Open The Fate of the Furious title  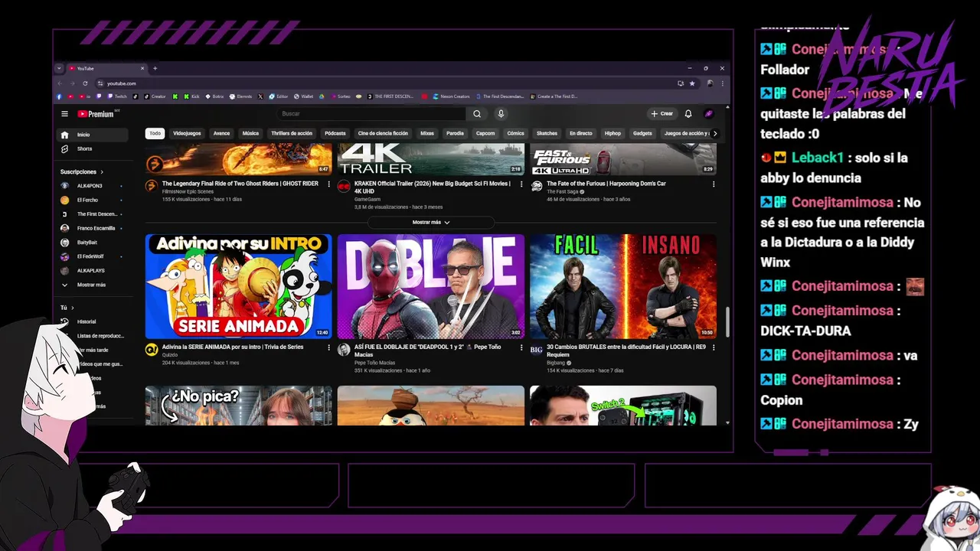click(606, 184)
